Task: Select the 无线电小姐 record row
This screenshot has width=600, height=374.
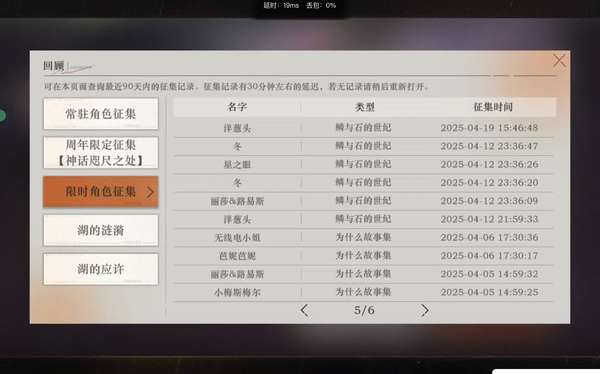Action: (363, 237)
